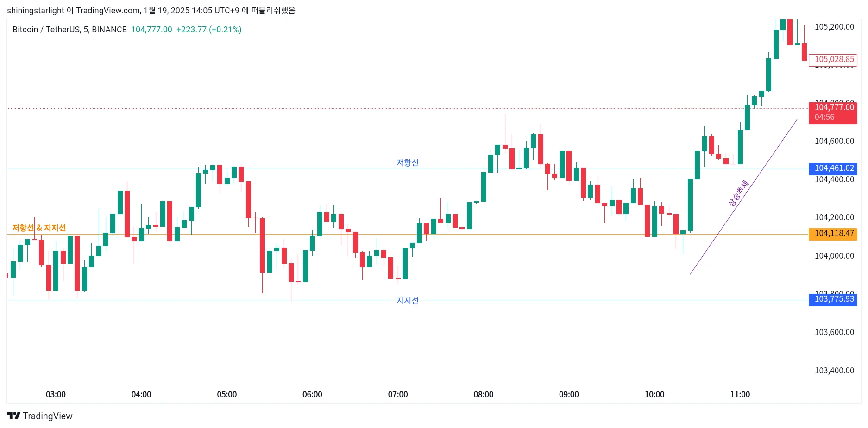Screen dimensions: 868x428
Task: Click the 03:00 time axis label
Action: (x=56, y=394)
